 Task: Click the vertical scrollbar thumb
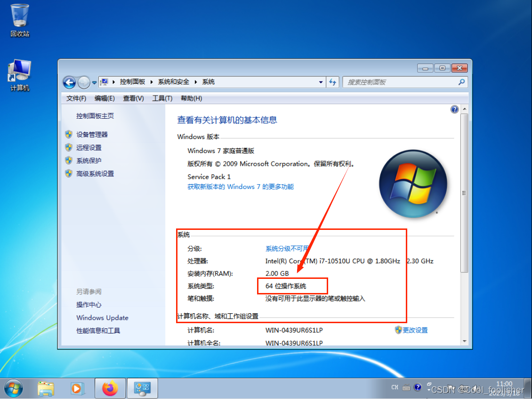465,193
